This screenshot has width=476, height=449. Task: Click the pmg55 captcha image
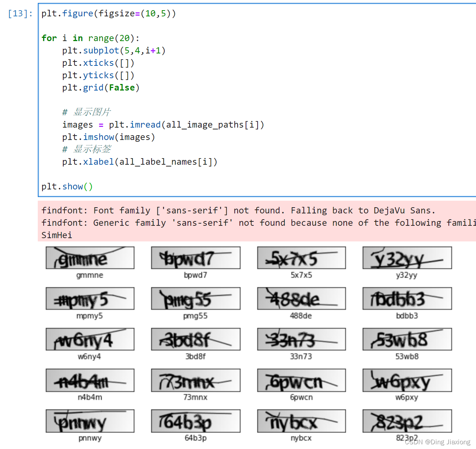[x=195, y=299]
